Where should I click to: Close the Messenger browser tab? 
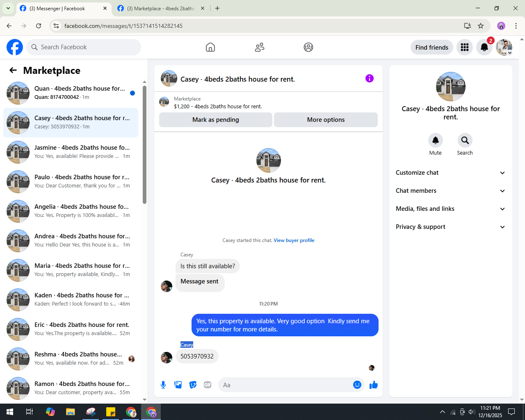pyautogui.click(x=105, y=8)
